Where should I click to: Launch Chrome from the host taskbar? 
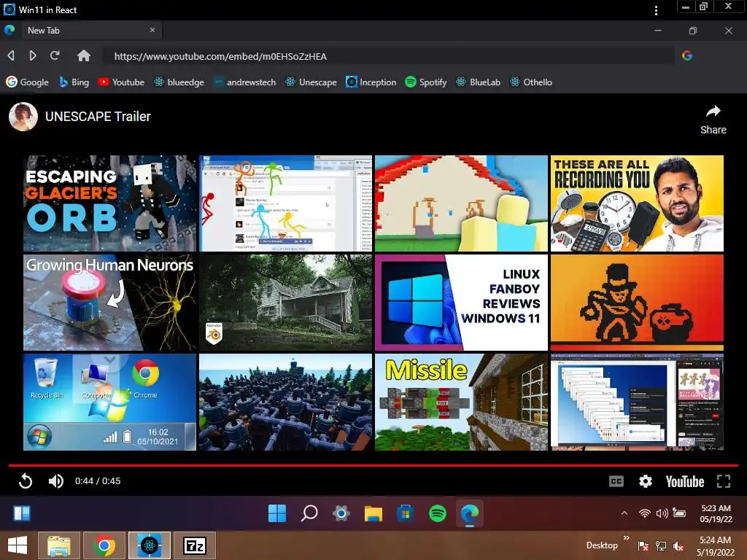104,545
